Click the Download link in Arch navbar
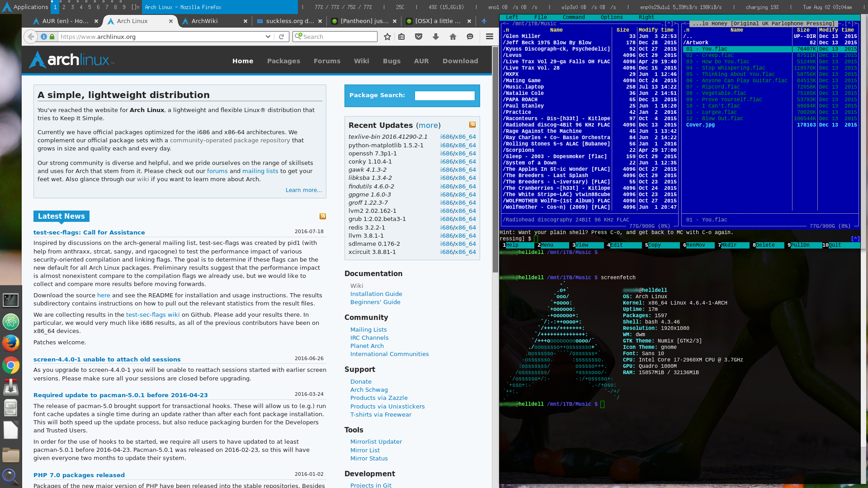 [x=460, y=61]
